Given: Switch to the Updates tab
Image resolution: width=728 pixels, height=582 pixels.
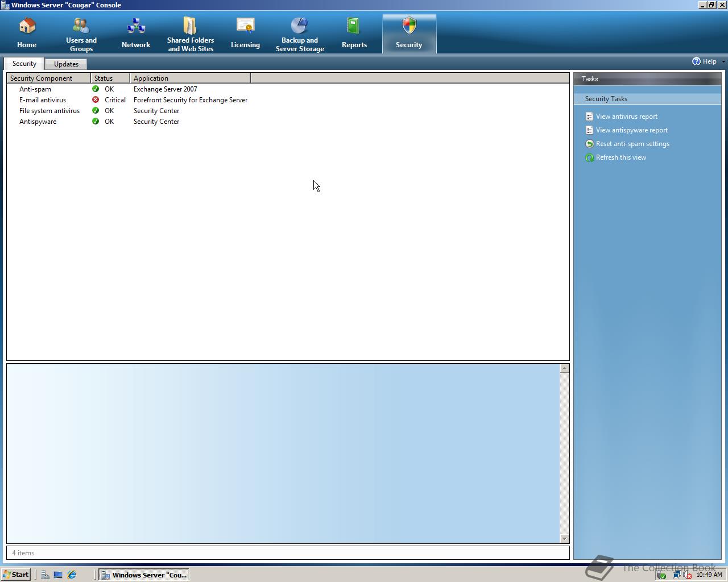Looking at the screenshot, I should (66, 64).
